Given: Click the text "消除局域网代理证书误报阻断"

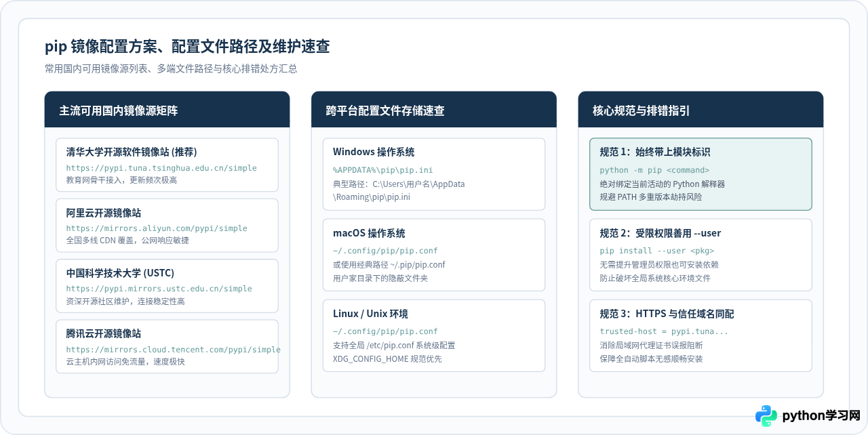Looking at the screenshot, I should tap(651, 345).
